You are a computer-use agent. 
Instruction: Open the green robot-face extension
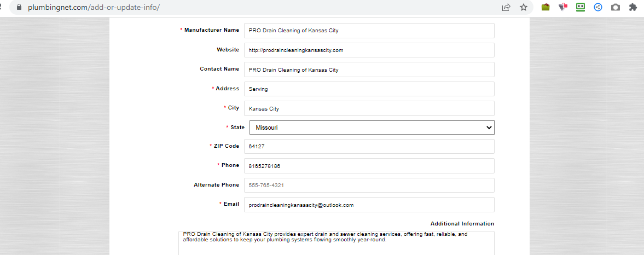[x=581, y=7]
